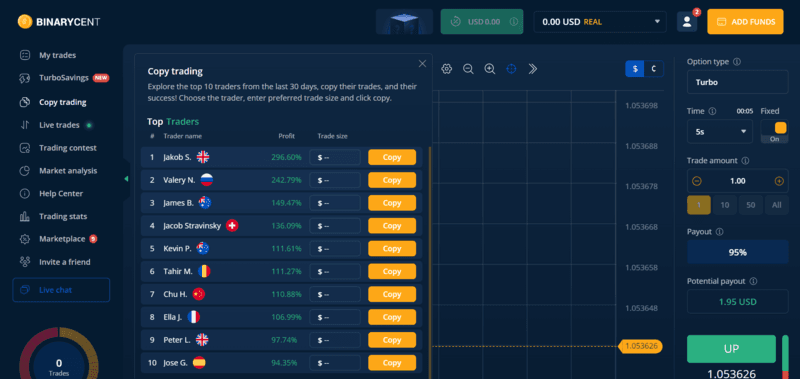Copy trader Peter L.
The width and height of the screenshot is (800, 379).
click(x=392, y=340)
